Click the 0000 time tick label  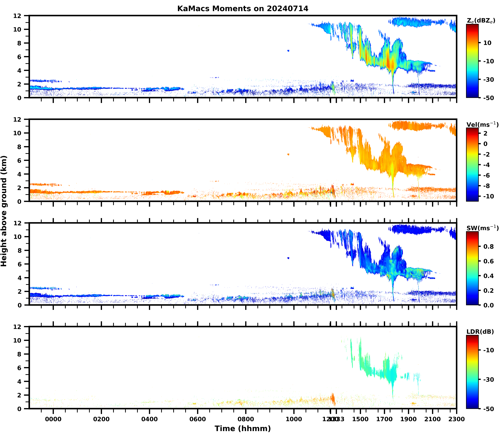click(53, 419)
